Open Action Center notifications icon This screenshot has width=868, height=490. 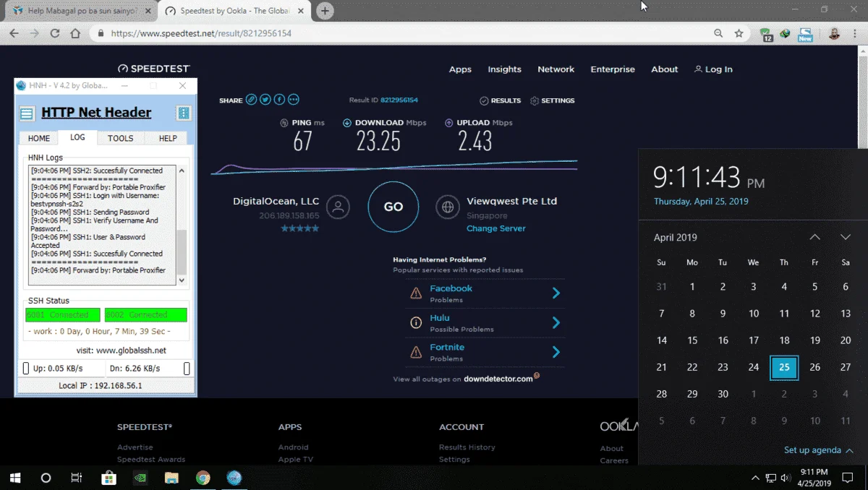pyautogui.click(x=848, y=478)
